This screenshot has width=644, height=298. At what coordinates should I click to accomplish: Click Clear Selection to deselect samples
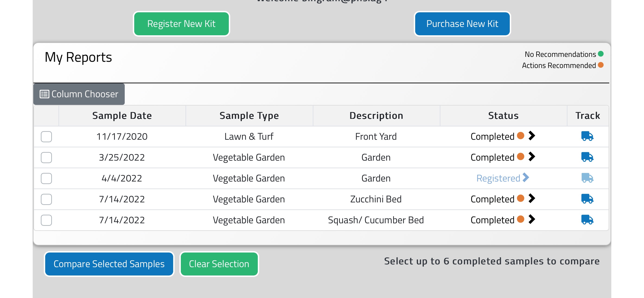219,263
